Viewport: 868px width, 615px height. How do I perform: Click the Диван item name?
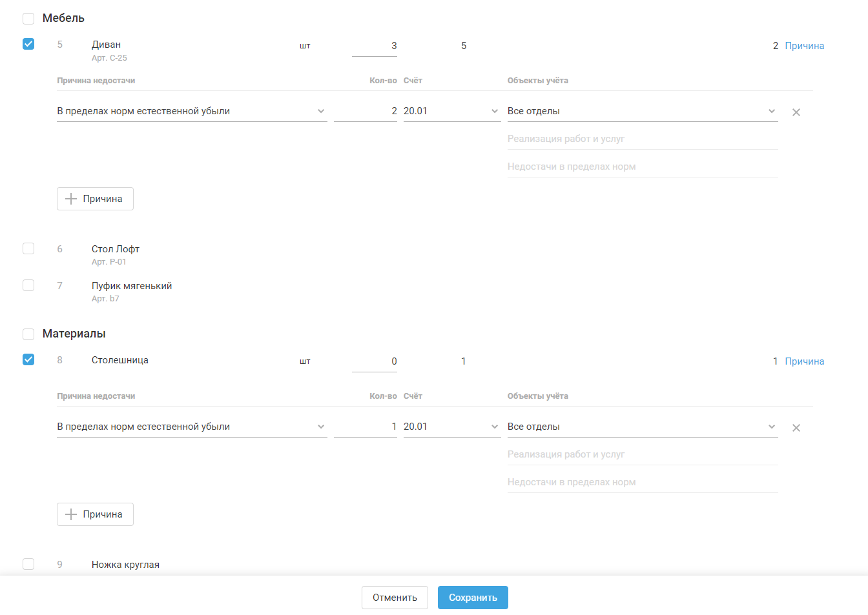[x=106, y=45]
